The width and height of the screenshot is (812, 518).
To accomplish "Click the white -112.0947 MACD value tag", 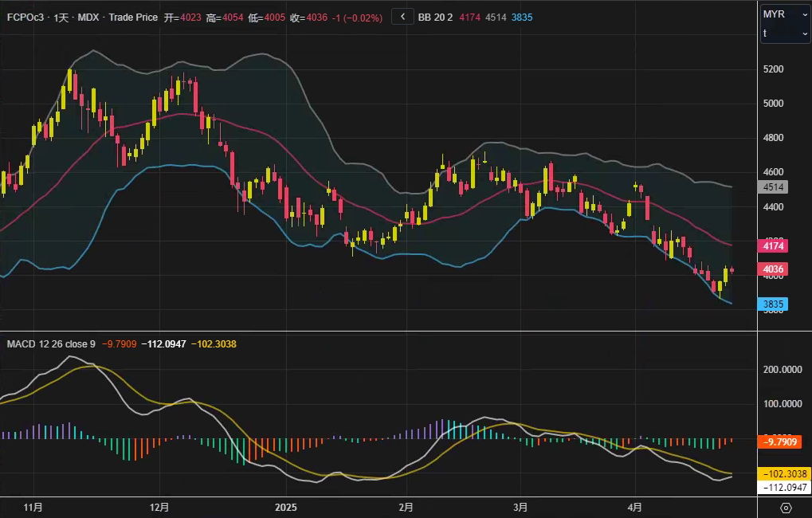I will coord(782,487).
